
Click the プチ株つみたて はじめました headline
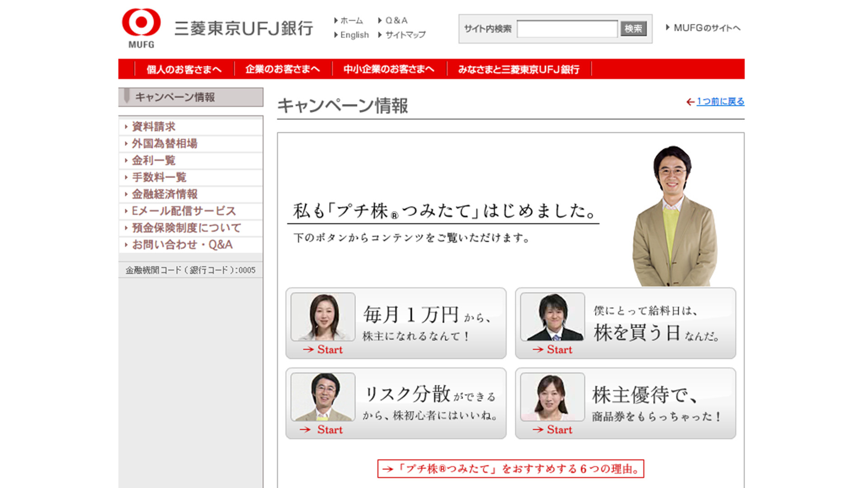click(444, 211)
